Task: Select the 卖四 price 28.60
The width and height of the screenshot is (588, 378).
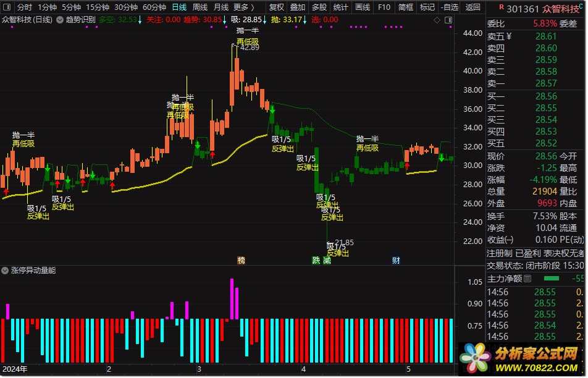Action: [x=546, y=48]
